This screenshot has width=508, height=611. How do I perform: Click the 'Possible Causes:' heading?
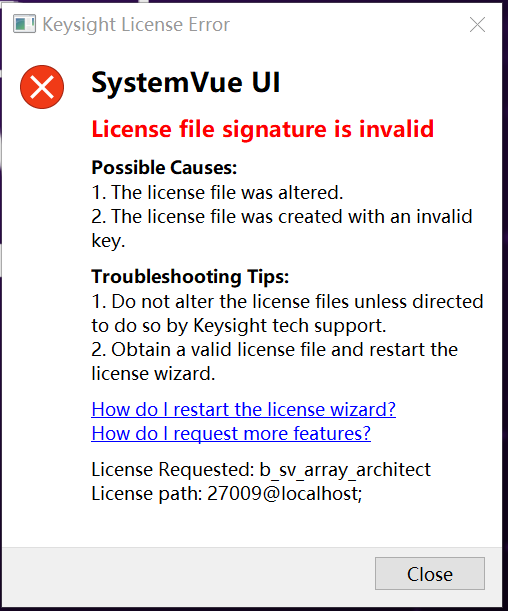(x=164, y=168)
